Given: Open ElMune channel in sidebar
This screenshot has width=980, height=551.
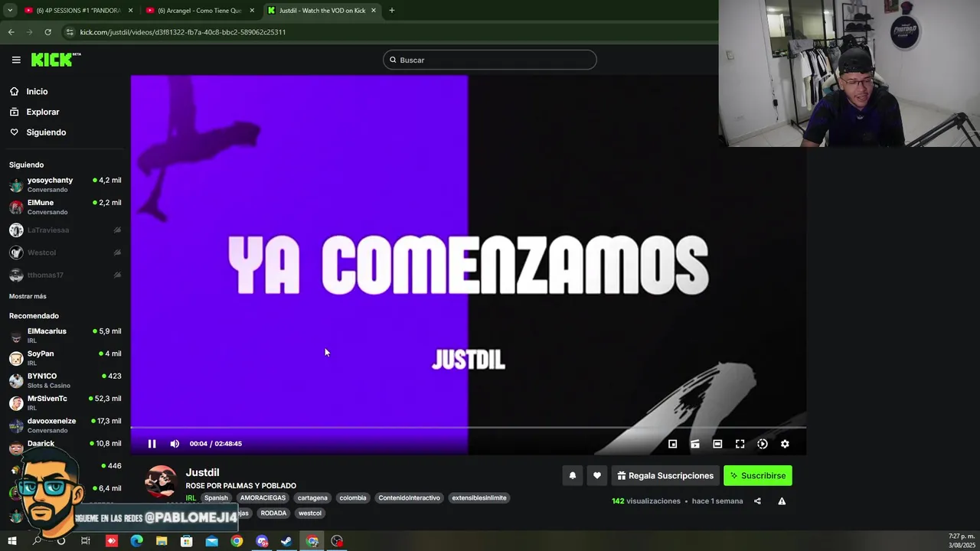Looking at the screenshot, I should [x=65, y=207].
